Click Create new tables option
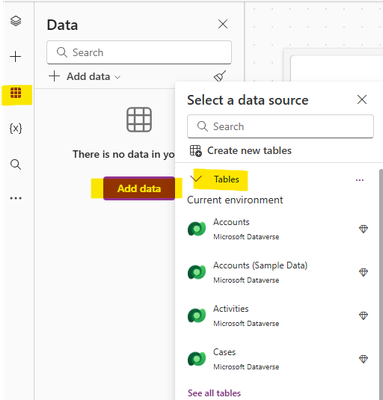The height and width of the screenshot is (400, 383). [240, 151]
